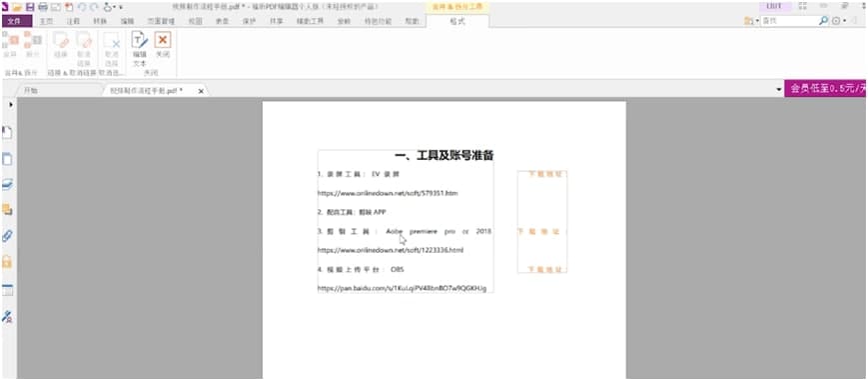Open the document tab list dropdown arrow
This screenshot has width=868, height=381.
click(x=779, y=90)
